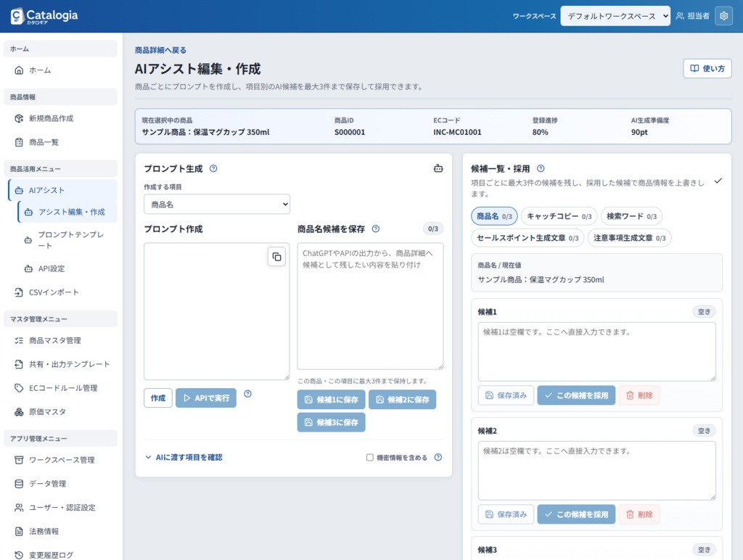Click the 商品名候補 paste text area
Image resolution: width=743 pixels, height=560 pixels.
click(371, 306)
